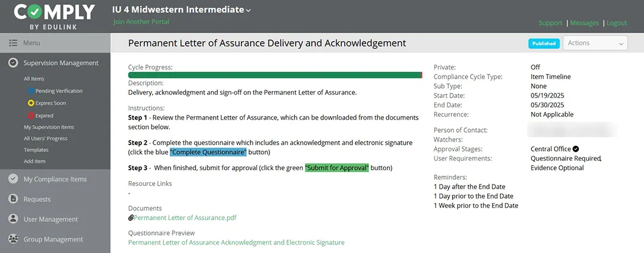Open User Management section

(x=51, y=219)
